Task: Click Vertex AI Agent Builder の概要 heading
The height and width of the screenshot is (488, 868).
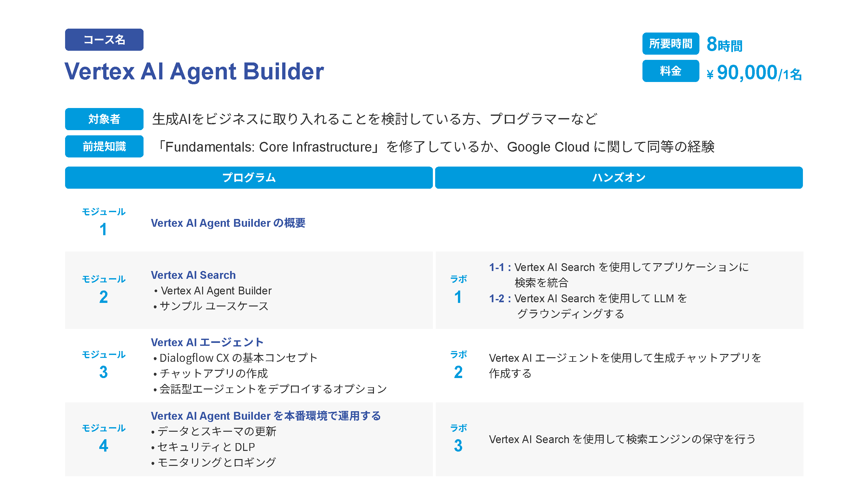Action: coord(228,223)
